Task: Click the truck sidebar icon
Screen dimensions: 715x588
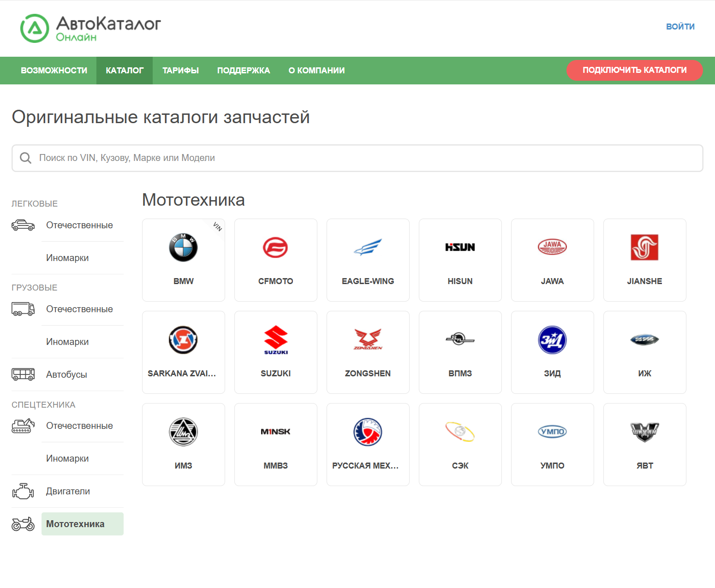Action: 23,309
